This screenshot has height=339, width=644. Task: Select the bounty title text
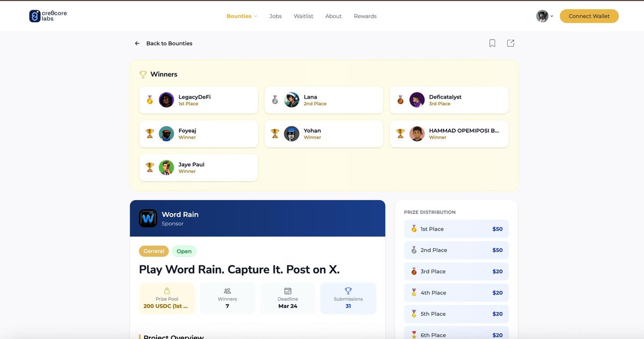(x=239, y=269)
